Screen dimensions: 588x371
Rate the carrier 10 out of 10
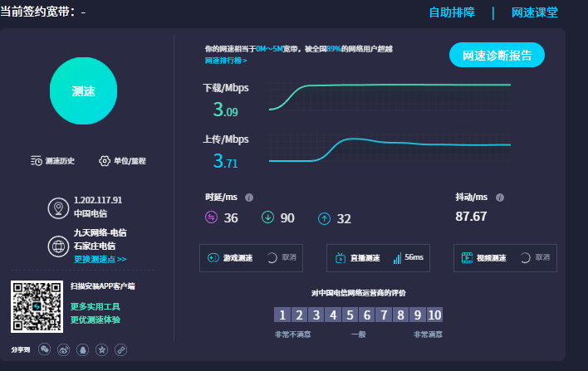point(434,315)
